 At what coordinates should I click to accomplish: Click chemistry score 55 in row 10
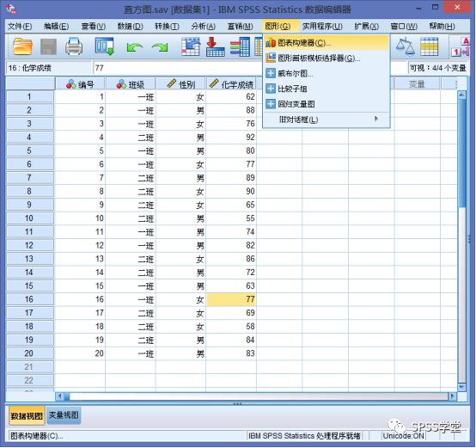231,218
